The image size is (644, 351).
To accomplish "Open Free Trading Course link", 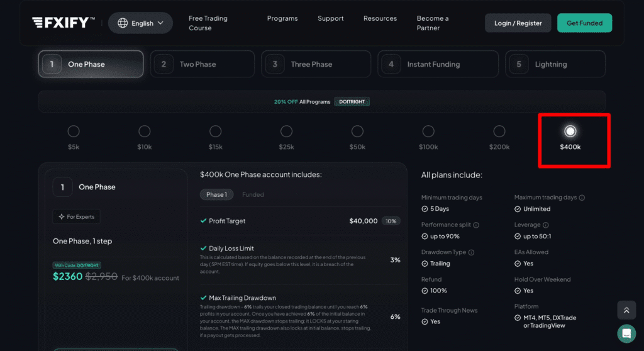I will click(x=208, y=23).
